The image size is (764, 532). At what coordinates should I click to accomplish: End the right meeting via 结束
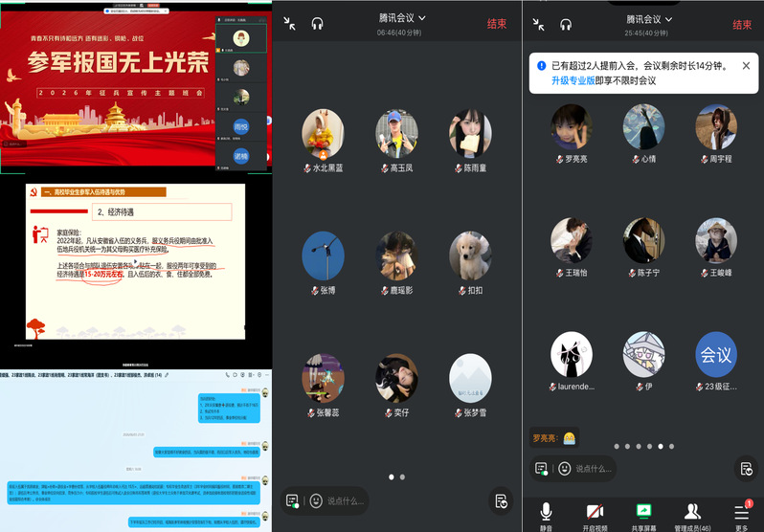[x=742, y=25]
